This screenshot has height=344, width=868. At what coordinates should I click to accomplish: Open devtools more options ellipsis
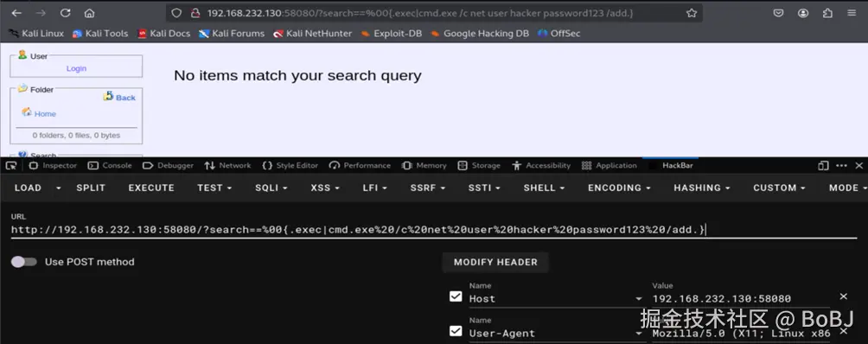tap(841, 165)
